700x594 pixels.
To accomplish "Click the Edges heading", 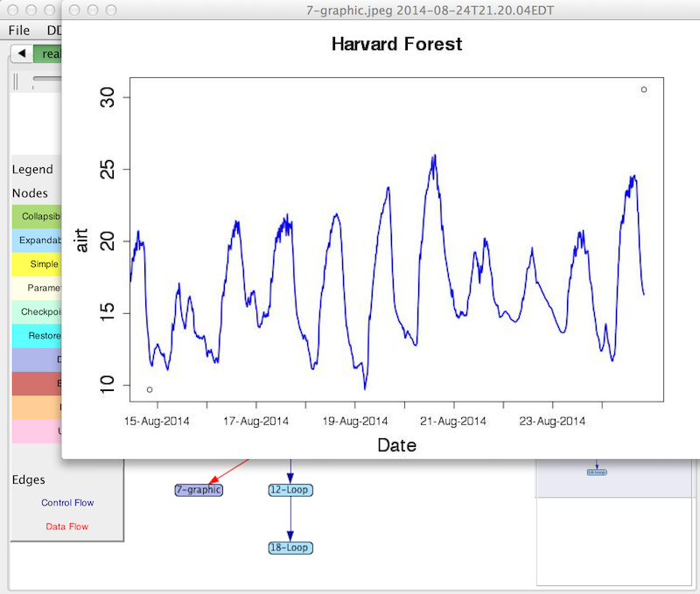I will 29,479.
